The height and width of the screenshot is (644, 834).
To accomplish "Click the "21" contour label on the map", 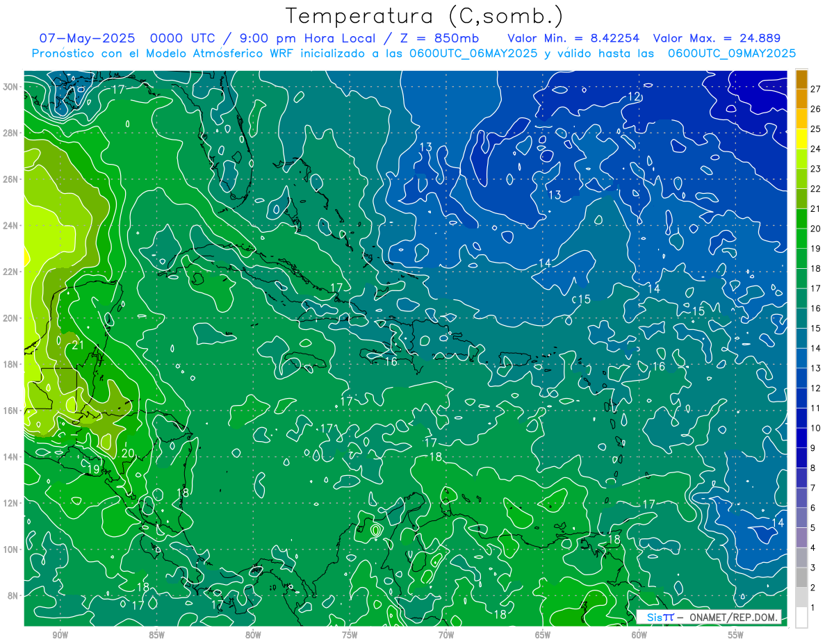I will (x=78, y=345).
